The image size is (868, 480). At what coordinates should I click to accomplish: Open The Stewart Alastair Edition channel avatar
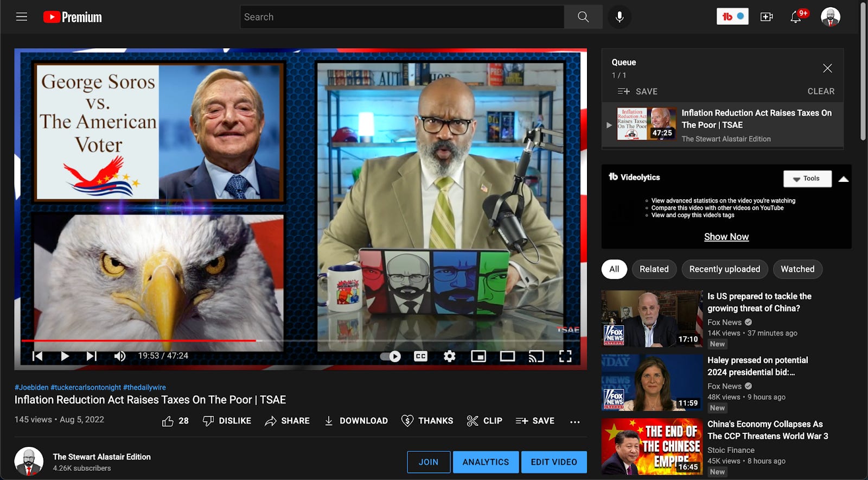pyautogui.click(x=29, y=462)
